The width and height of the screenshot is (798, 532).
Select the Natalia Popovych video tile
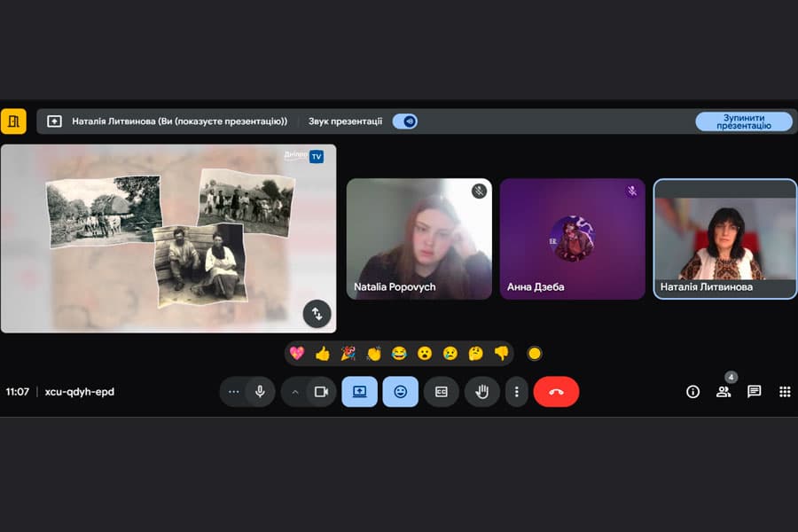419,239
